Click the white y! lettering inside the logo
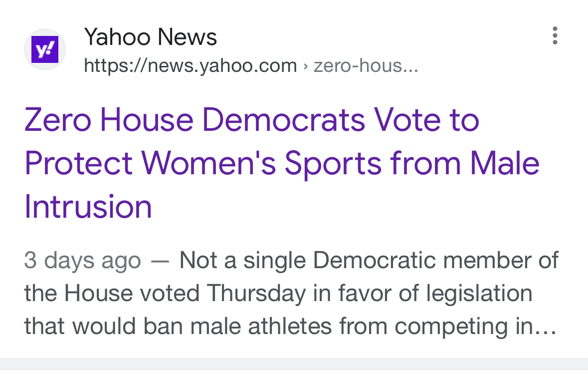This screenshot has height=375, width=588. tap(45, 49)
